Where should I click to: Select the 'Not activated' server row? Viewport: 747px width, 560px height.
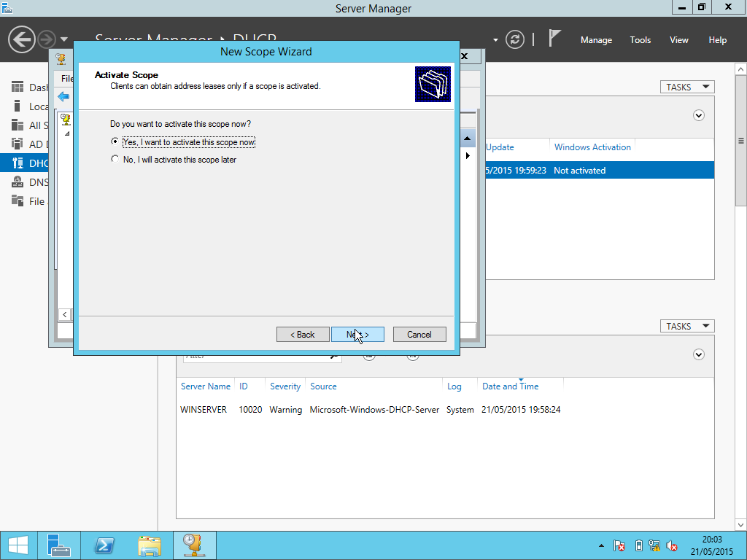pyautogui.click(x=600, y=170)
